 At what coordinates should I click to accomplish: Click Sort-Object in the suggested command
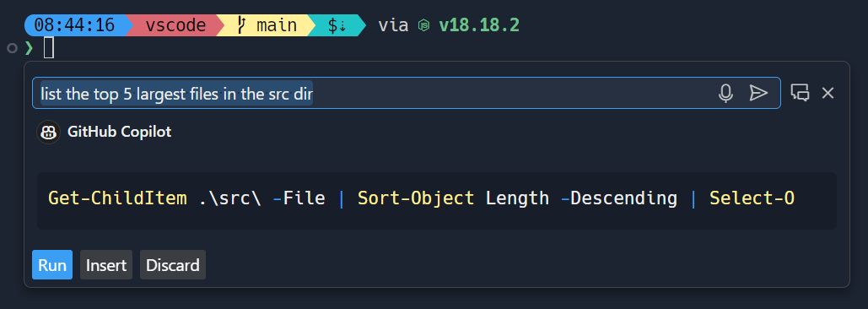(416, 198)
